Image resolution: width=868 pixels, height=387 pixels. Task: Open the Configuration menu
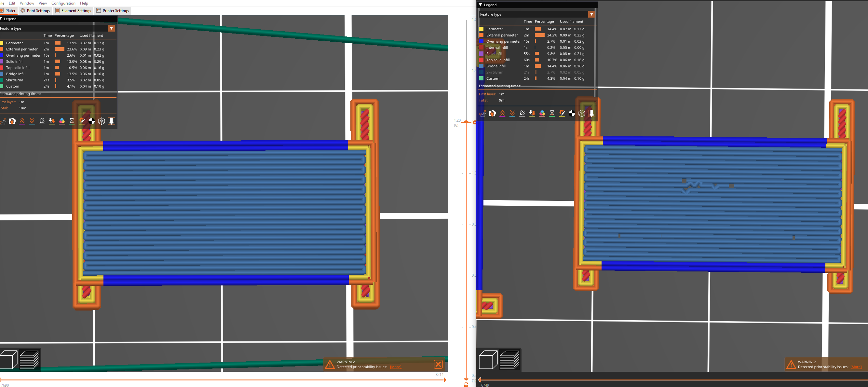coord(63,3)
